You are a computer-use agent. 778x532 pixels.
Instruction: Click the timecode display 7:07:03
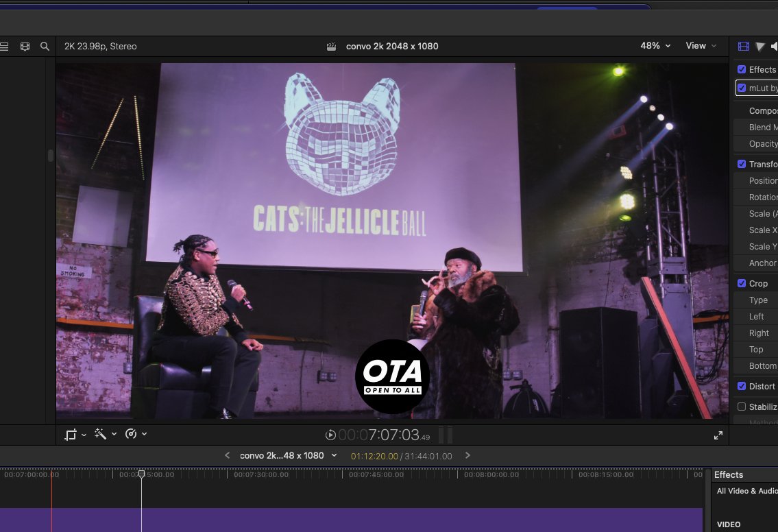point(384,435)
